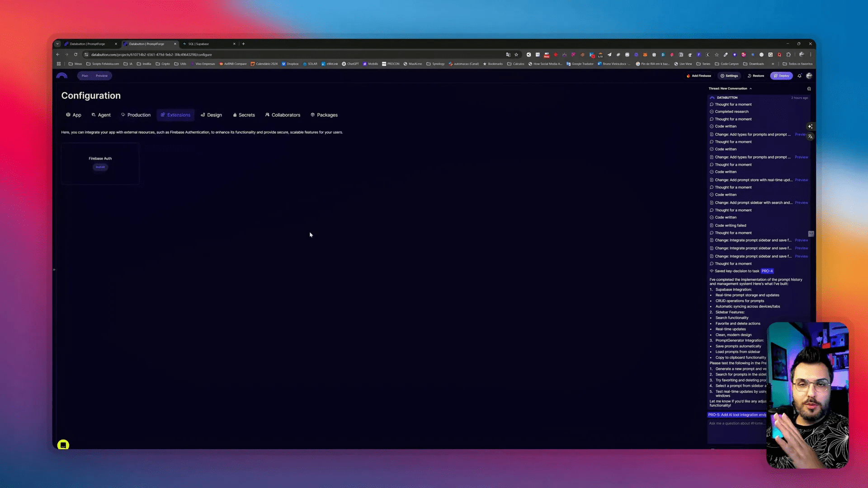The height and width of the screenshot is (488, 868).
Task: Open a new browser tab
Action: (x=243, y=44)
